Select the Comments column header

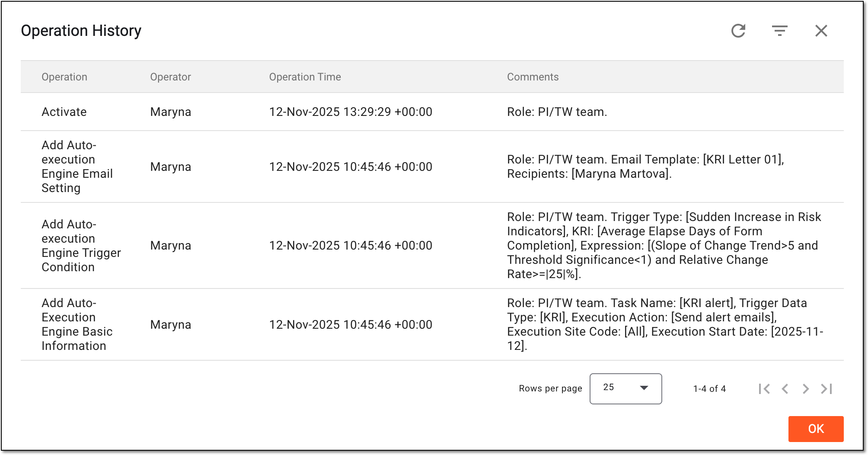click(533, 77)
